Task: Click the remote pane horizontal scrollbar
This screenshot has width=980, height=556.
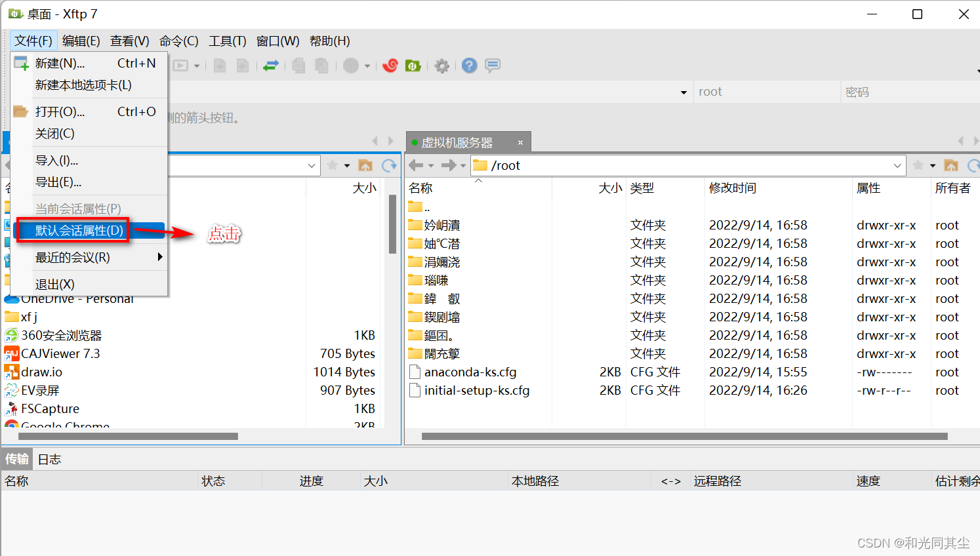Action: click(684, 436)
